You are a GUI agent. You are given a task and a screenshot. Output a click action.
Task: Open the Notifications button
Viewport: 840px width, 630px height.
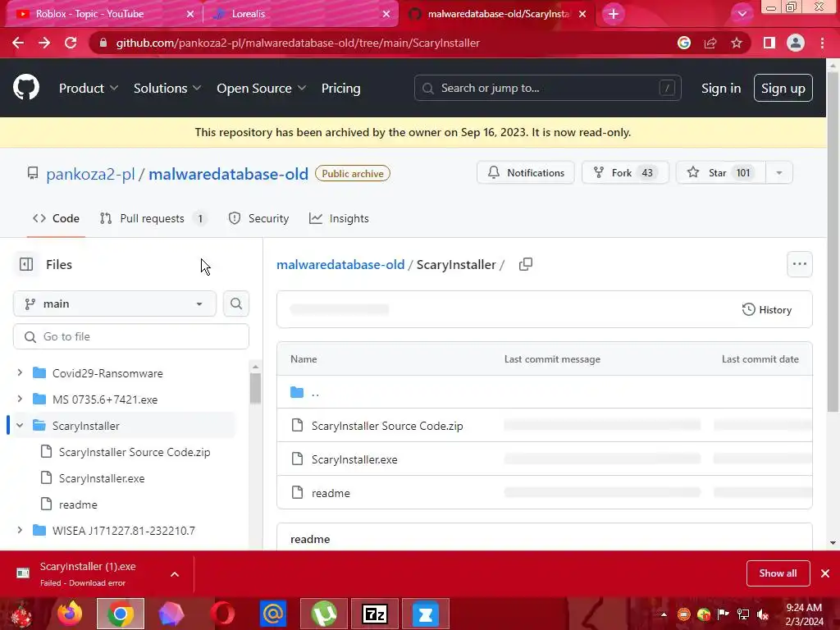point(526,173)
